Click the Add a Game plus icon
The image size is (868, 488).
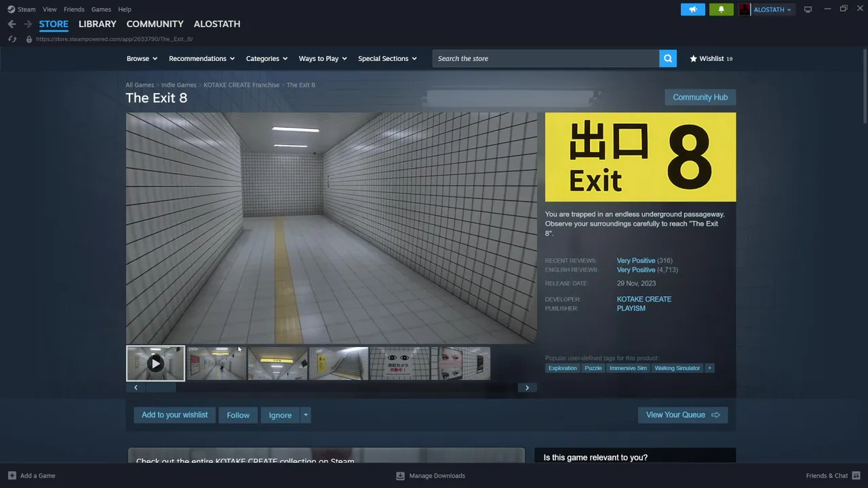[12, 476]
